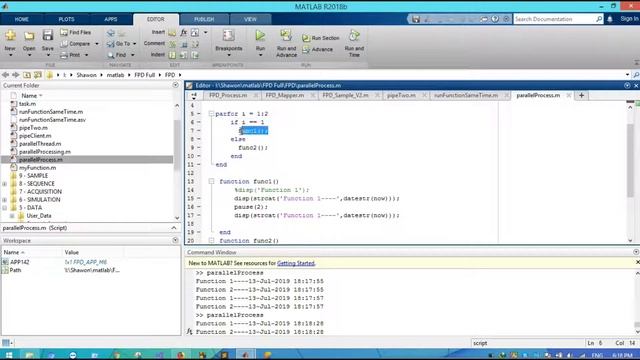
Task: Open dropdown under Run button
Action: (260, 56)
